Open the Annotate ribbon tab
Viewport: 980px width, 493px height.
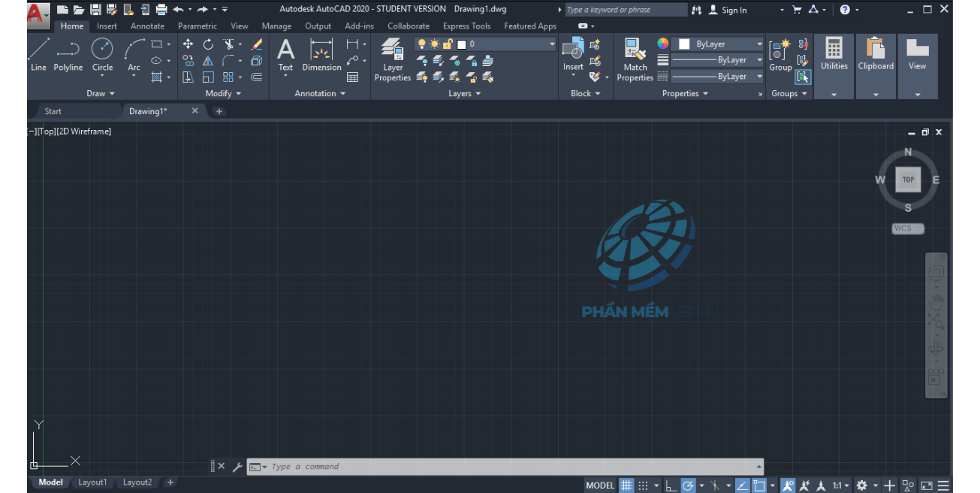click(147, 26)
